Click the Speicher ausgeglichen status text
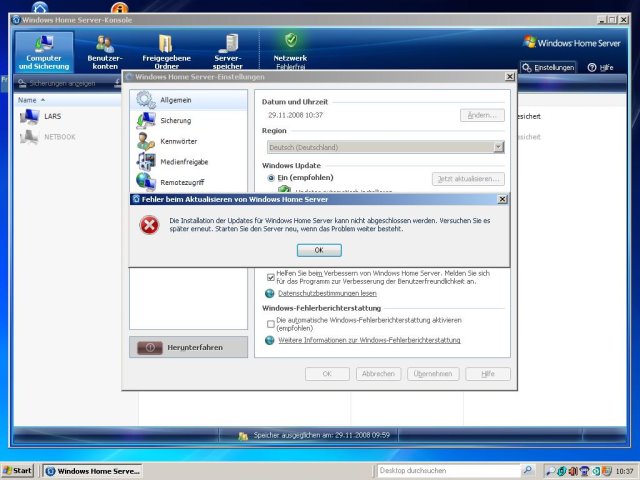Screen dimensions: 640x480 [x=322, y=435]
